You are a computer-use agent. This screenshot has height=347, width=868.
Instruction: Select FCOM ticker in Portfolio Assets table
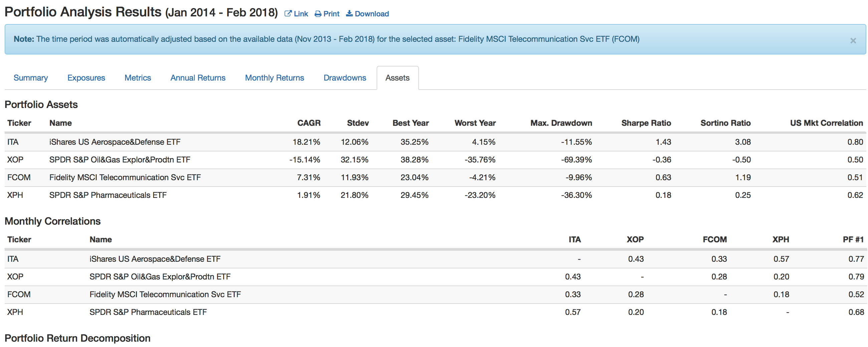[x=19, y=177]
